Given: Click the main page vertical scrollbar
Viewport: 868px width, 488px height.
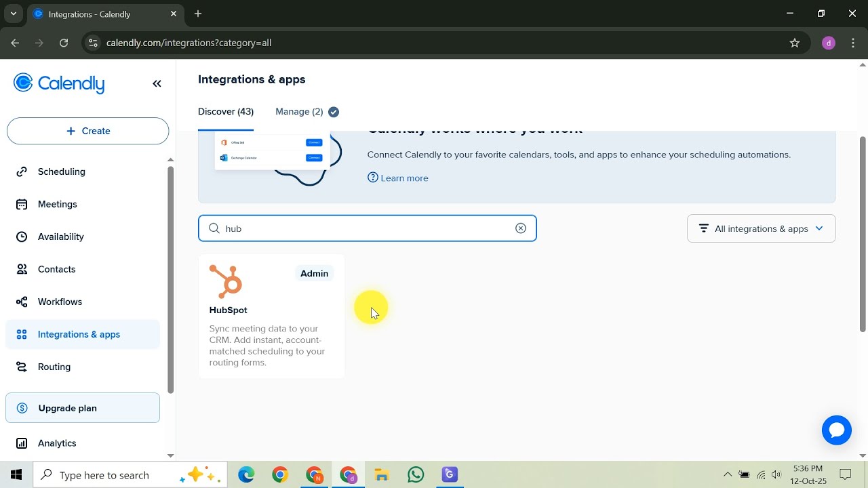Looking at the screenshot, I should click(x=863, y=234).
